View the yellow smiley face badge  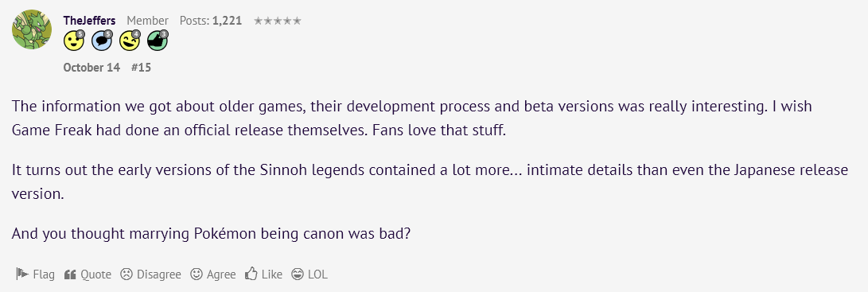click(74, 40)
